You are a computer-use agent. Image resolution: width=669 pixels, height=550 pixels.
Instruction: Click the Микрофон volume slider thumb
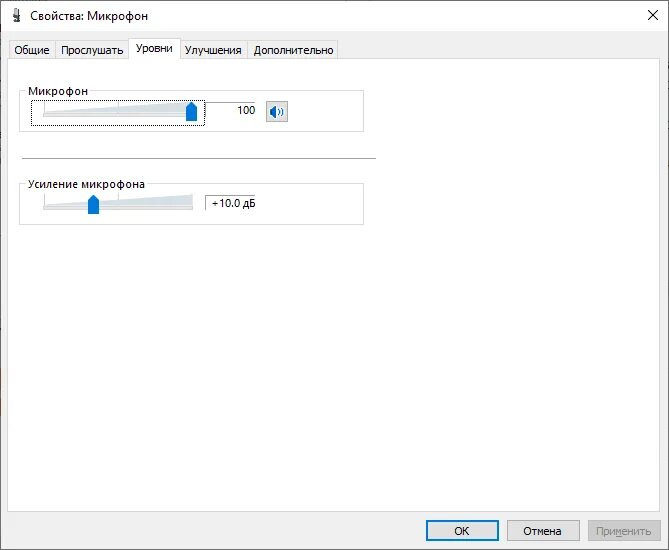click(192, 111)
